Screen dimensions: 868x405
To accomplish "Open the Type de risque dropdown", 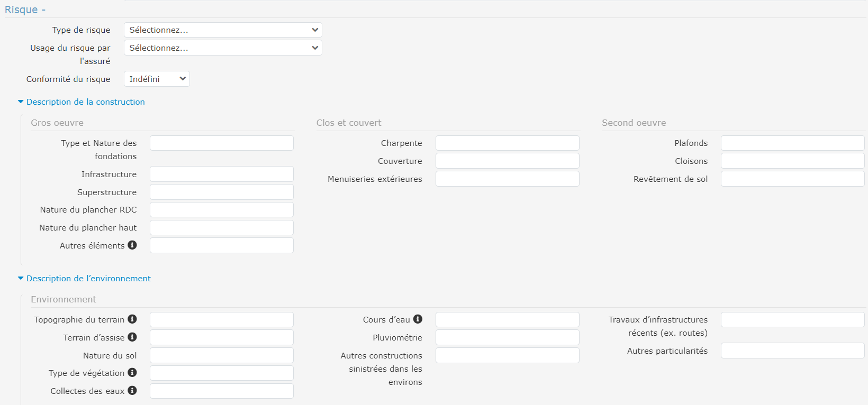I will click(x=223, y=30).
